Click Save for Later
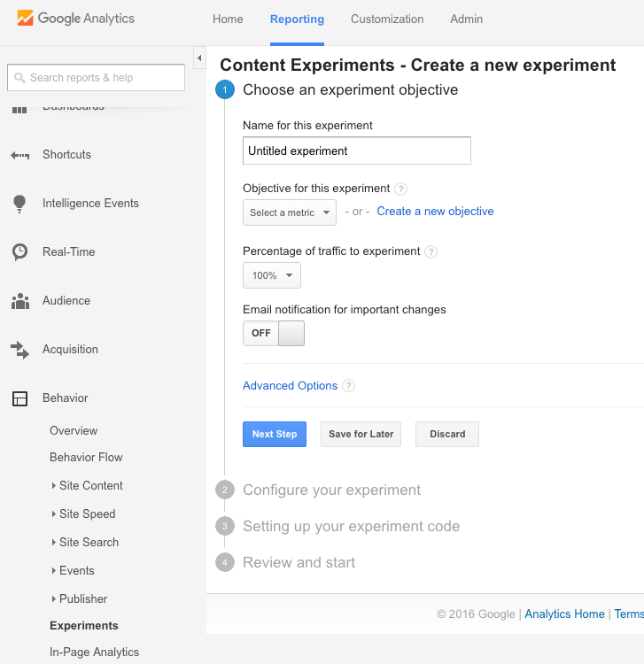This screenshot has height=664, width=644. [x=361, y=434]
